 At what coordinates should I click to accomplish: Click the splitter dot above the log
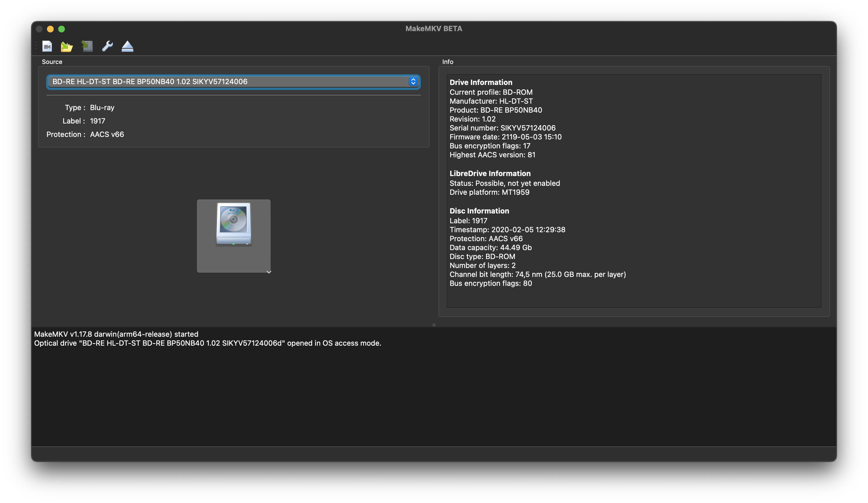[434, 325]
